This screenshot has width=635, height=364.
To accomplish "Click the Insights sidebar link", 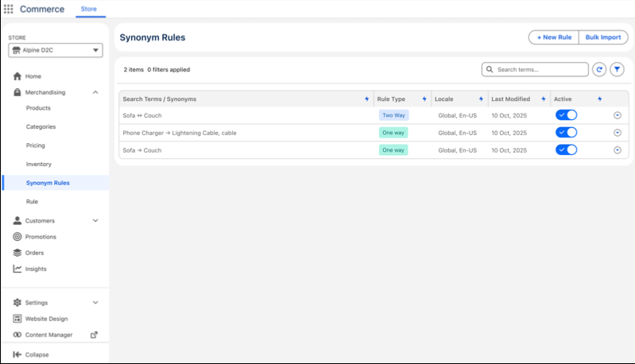I will click(x=36, y=269).
